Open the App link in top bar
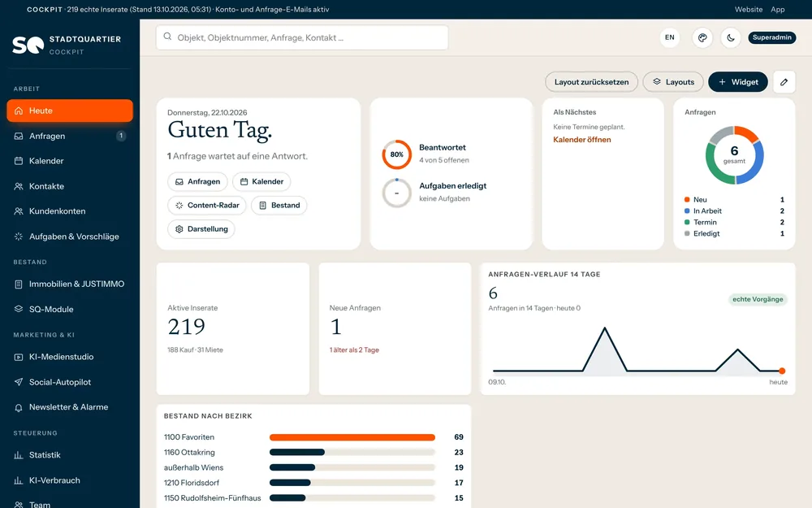The image size is (812, 508). 777,9
